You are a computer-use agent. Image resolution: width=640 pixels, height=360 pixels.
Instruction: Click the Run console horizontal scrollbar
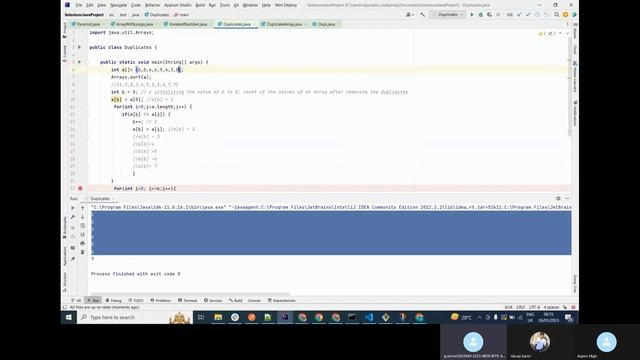[x=190, y=294]
